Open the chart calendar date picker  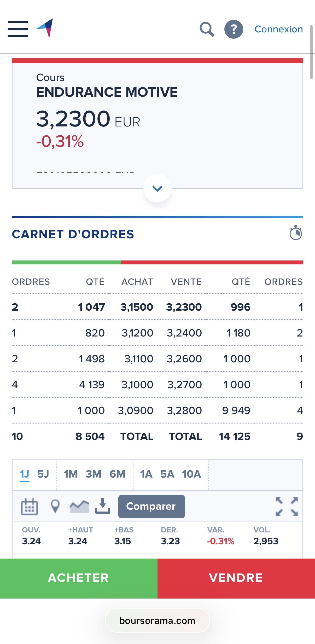click(29, 506)
